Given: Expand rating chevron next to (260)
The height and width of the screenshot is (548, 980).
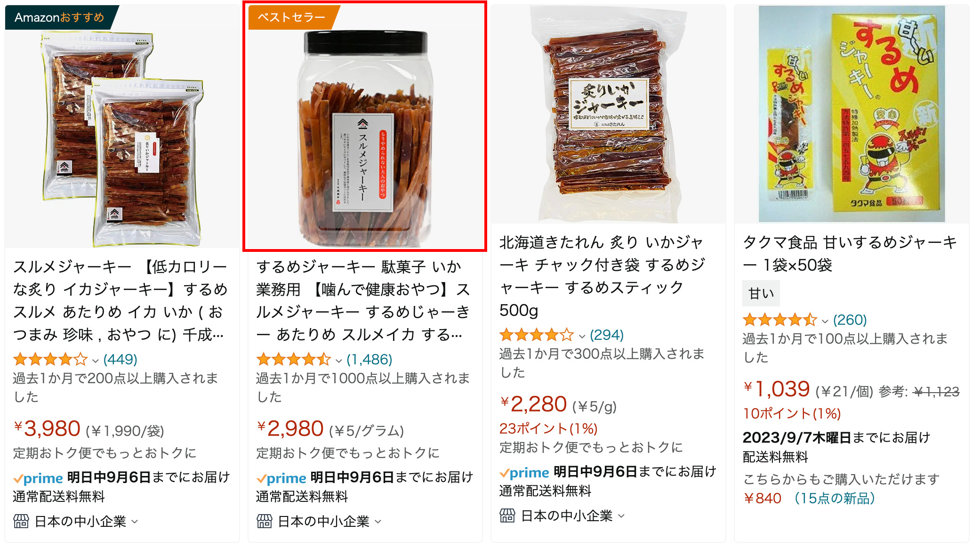Looking at the screenshot, I should 825,321.
